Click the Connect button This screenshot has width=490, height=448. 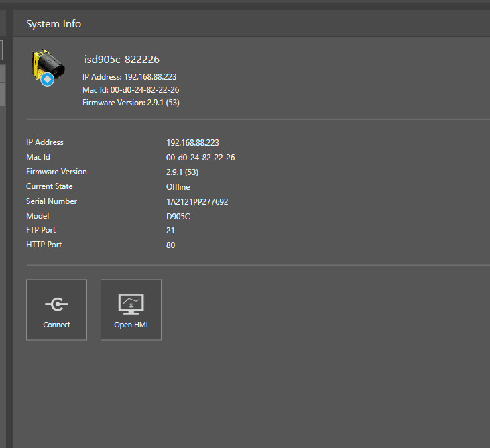click(x=56, y=309)
